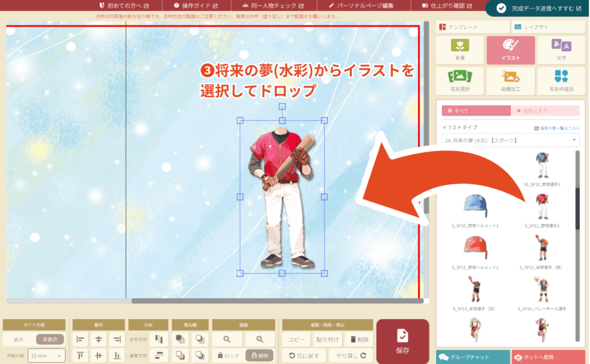The width and height of the screenshot is (590, 364).
Task: Open the 画像加工 image editing tool
Action: (x=510, y=81)
